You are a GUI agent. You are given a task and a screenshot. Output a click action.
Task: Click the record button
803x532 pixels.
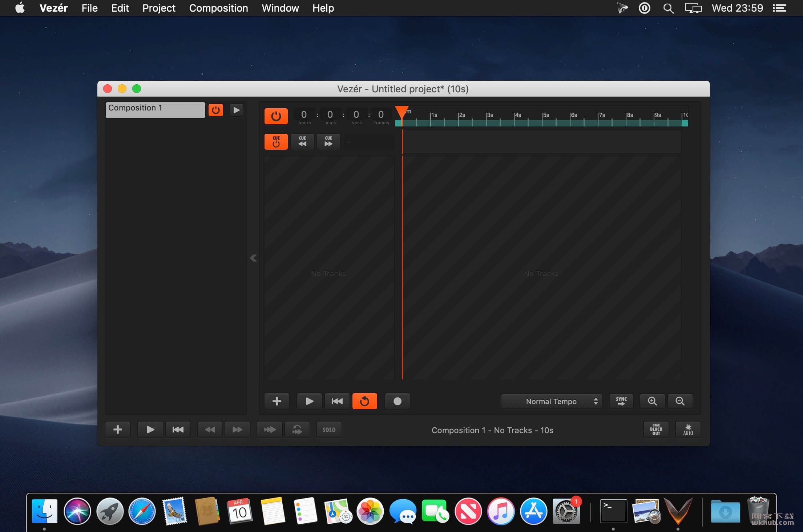click(x=398, y=401)
